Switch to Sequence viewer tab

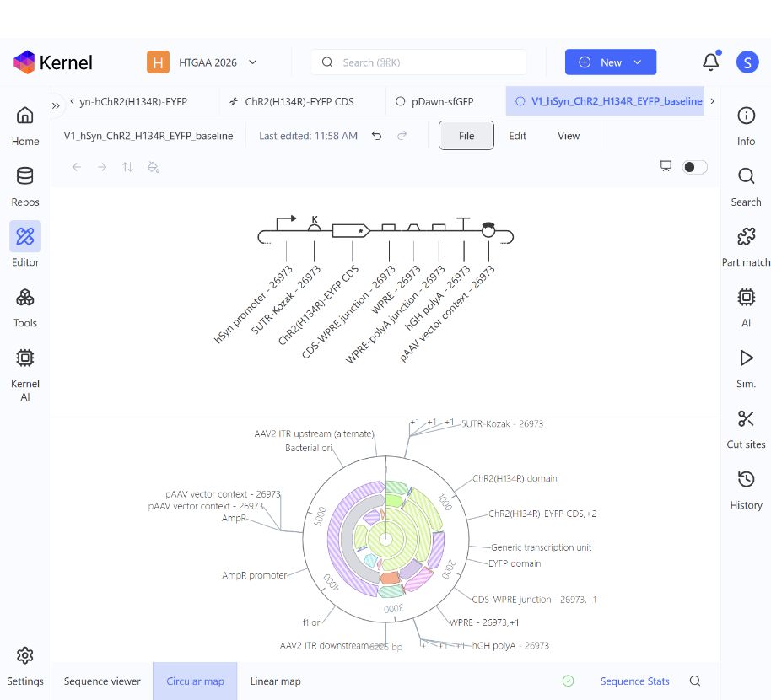[102, 681]
